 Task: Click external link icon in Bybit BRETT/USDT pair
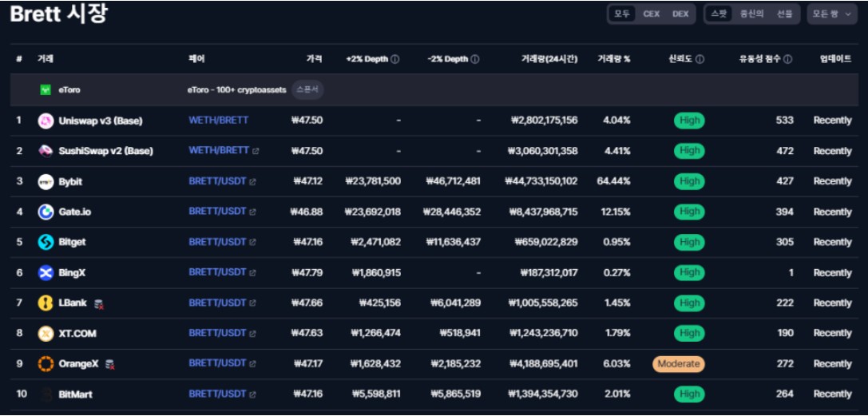(252, 181)
